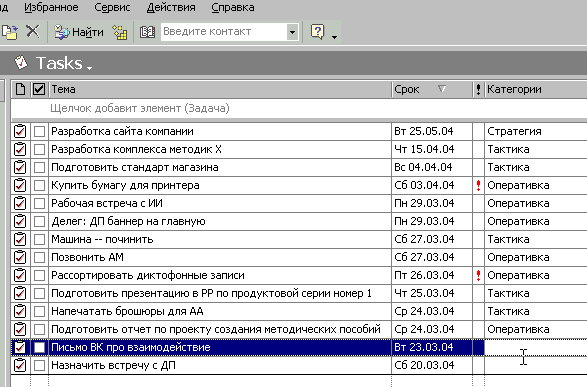This screenshot has height=387, width=587.
Task: Open toolbar options arrow after Help icon
Action: (335, 37)
